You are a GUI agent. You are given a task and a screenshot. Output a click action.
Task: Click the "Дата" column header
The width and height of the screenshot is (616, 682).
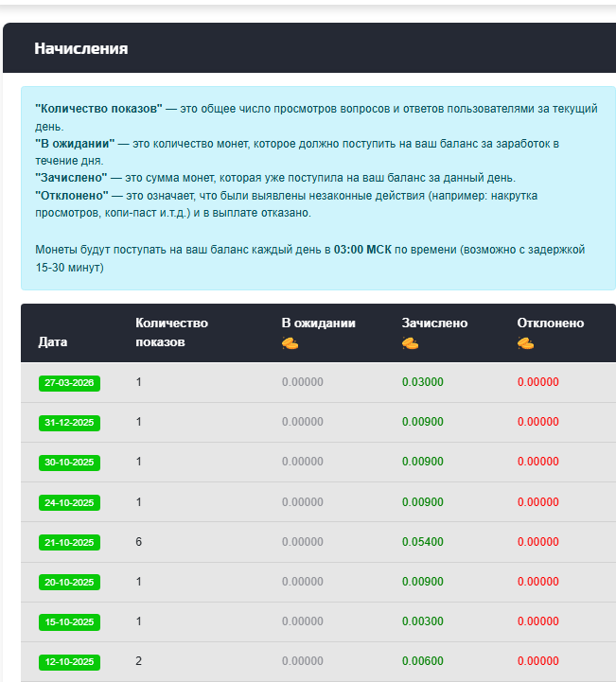(x=53, y=342)
